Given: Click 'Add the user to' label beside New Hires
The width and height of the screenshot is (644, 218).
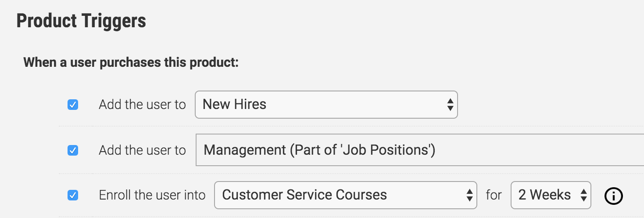Looking at the screenshot, I should click(142, 105).
